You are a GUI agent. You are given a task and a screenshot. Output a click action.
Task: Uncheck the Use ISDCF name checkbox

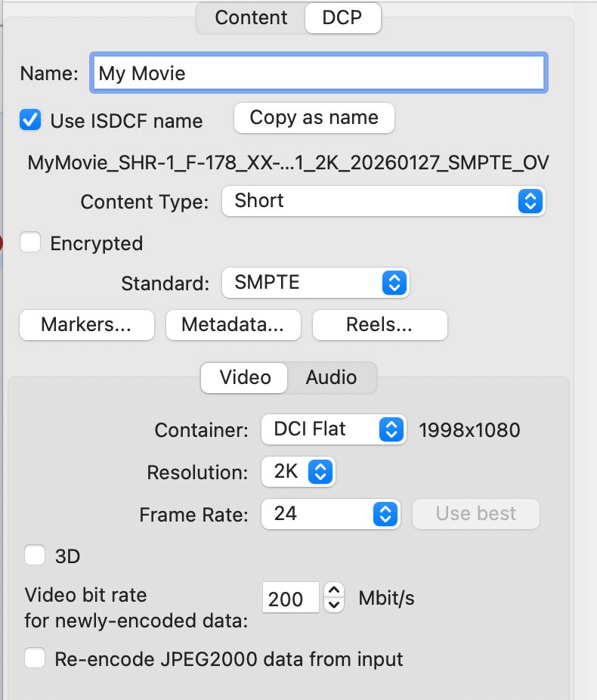[x=30, y=120]
